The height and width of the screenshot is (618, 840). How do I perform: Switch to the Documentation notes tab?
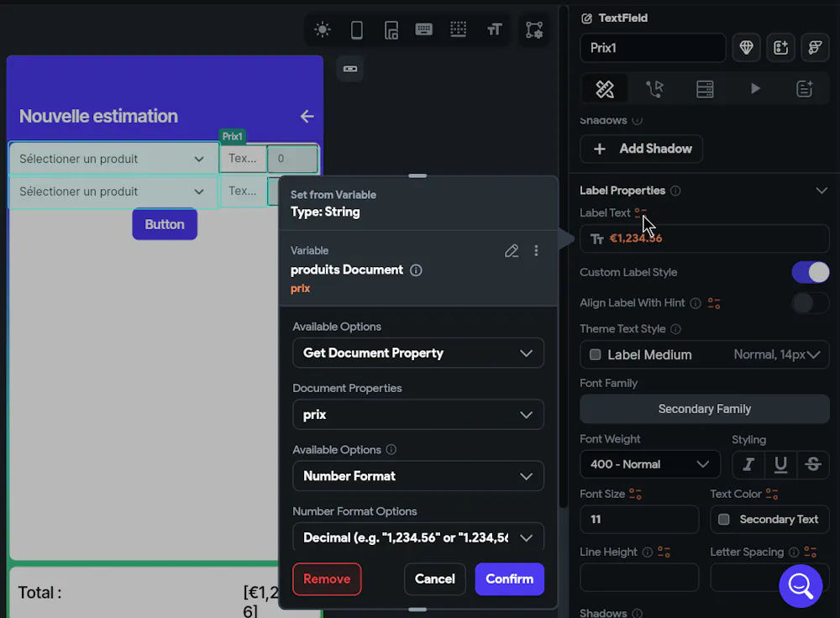[805, 89]
